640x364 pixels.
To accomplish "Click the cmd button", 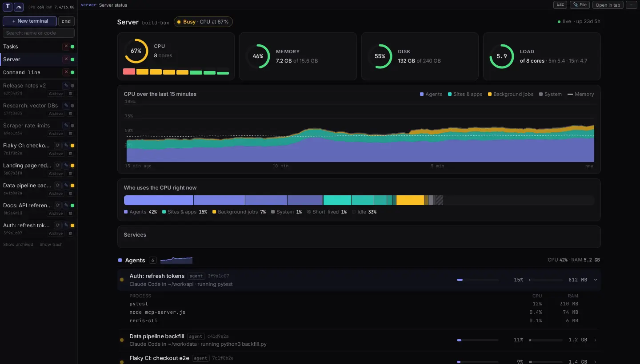I will click(66, 21).
